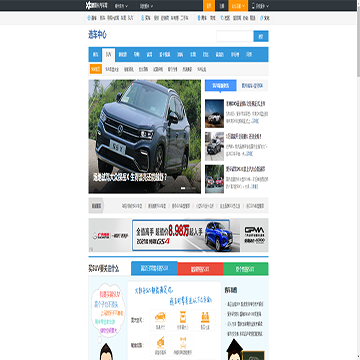Expand the orange account dropdown in header
Image resolution: width=360 pixels, height=360 pixels.
pos(238,6)
